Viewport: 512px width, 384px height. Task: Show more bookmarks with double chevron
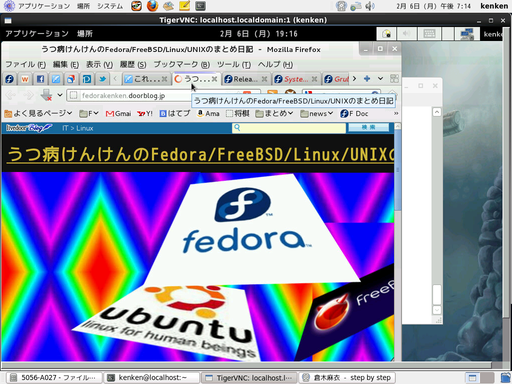(396, 113)
